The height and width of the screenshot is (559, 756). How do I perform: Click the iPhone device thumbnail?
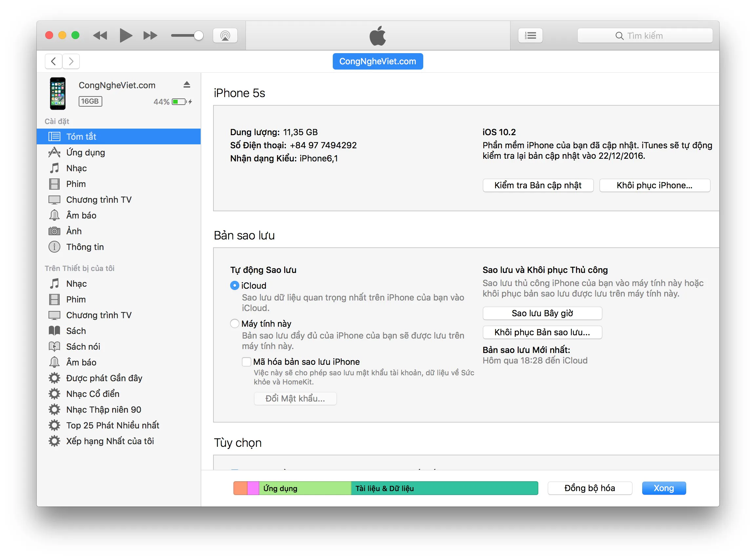point(58,93)
